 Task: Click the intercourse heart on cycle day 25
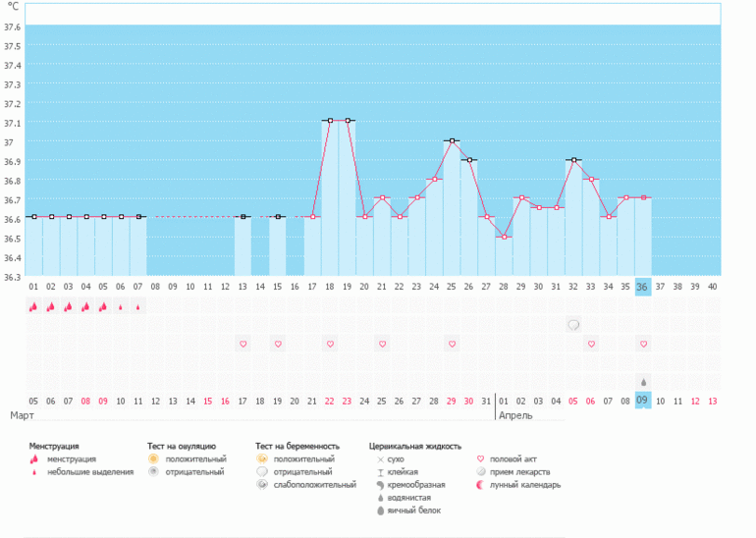pyautogui.click(x=452, y=344)
